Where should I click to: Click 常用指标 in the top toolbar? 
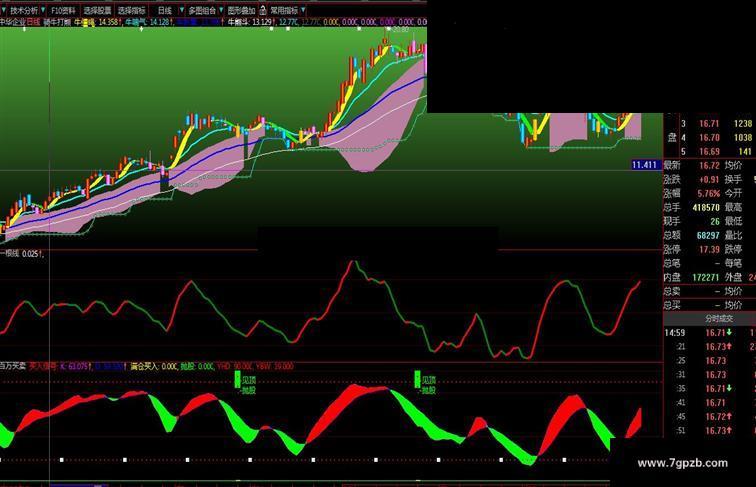point(284,10)
